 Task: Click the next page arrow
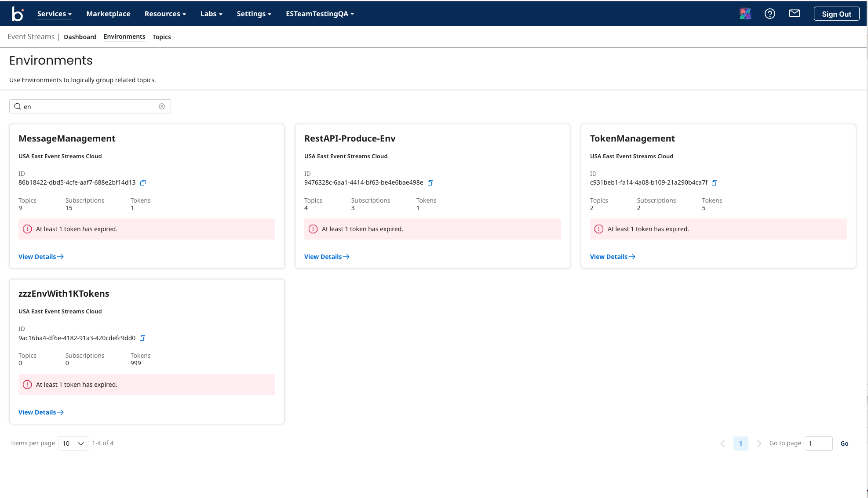coord(759,443)
